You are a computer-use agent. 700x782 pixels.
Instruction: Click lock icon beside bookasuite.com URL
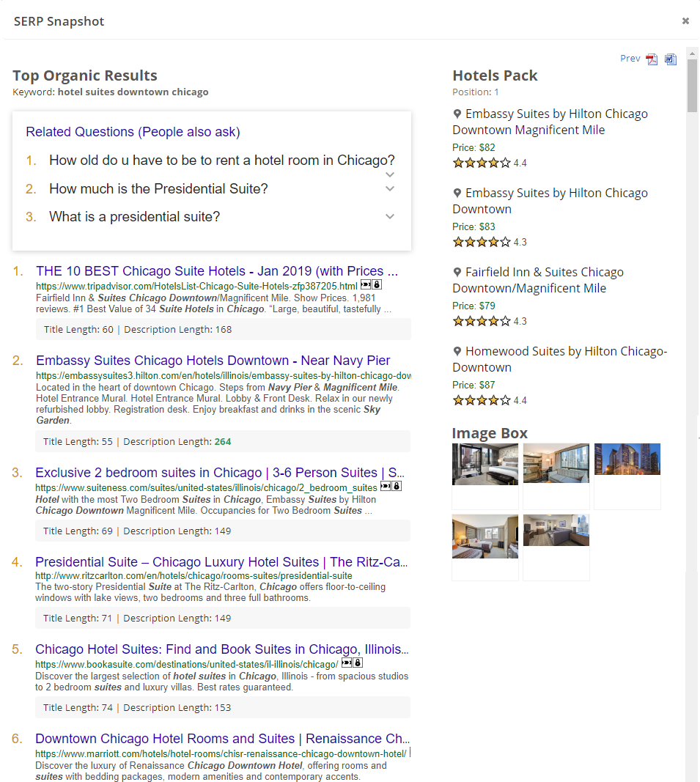358,663
